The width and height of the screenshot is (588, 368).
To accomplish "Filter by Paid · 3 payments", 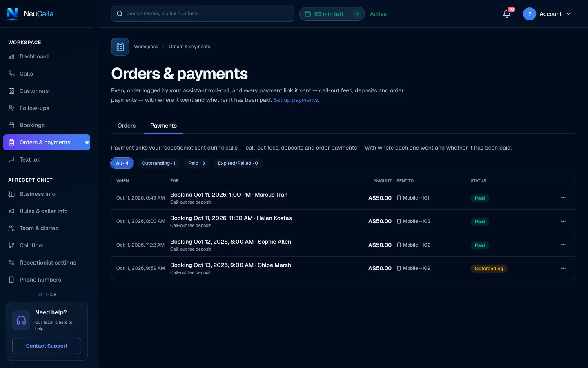I will point(196,163).
